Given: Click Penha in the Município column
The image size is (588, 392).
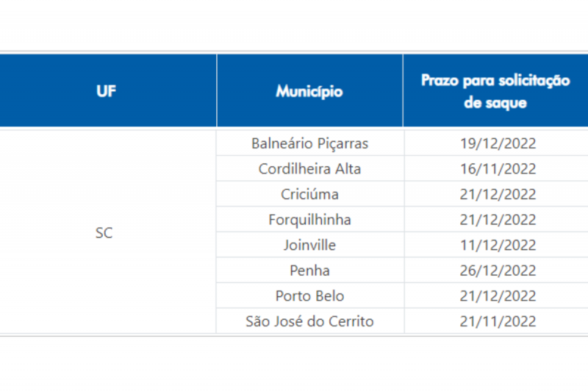Looking at the screenshot, I should coord(309,271).
